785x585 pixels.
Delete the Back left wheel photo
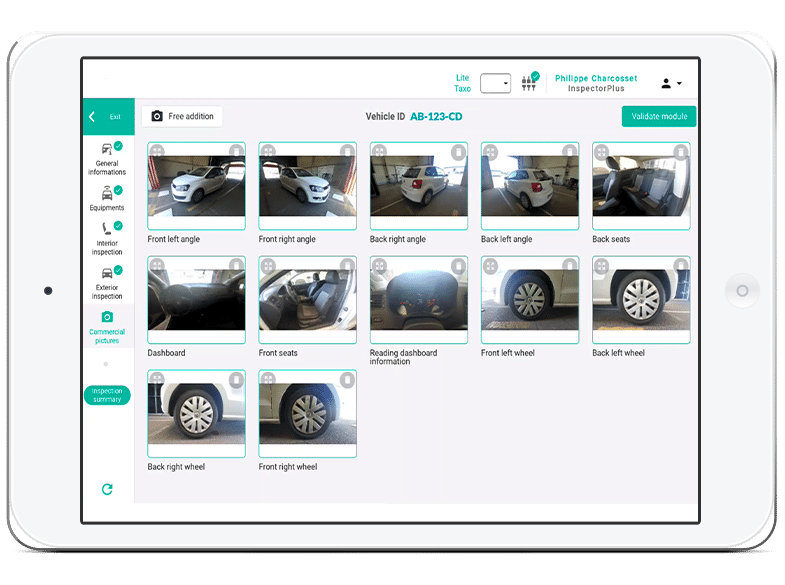(680, 265)
